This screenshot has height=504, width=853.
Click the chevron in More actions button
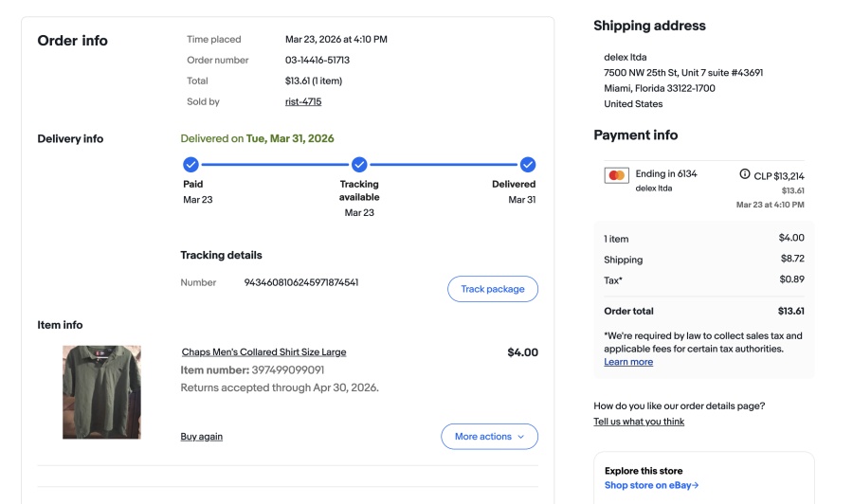pos(520,437)
